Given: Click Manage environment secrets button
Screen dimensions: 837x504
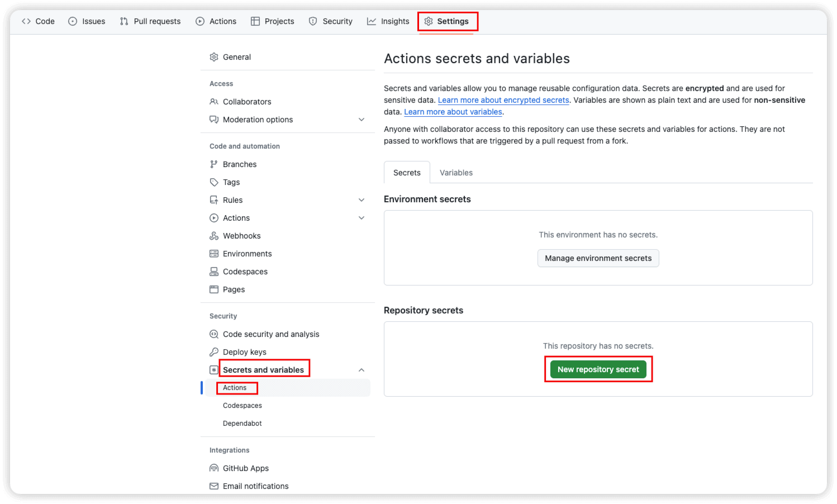Looking at the screenshot, I should 598,258.
